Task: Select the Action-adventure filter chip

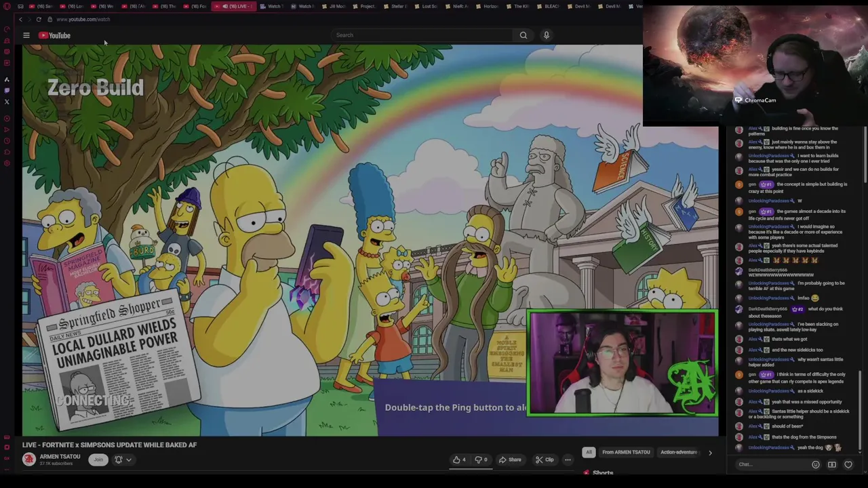Action: 679,452
